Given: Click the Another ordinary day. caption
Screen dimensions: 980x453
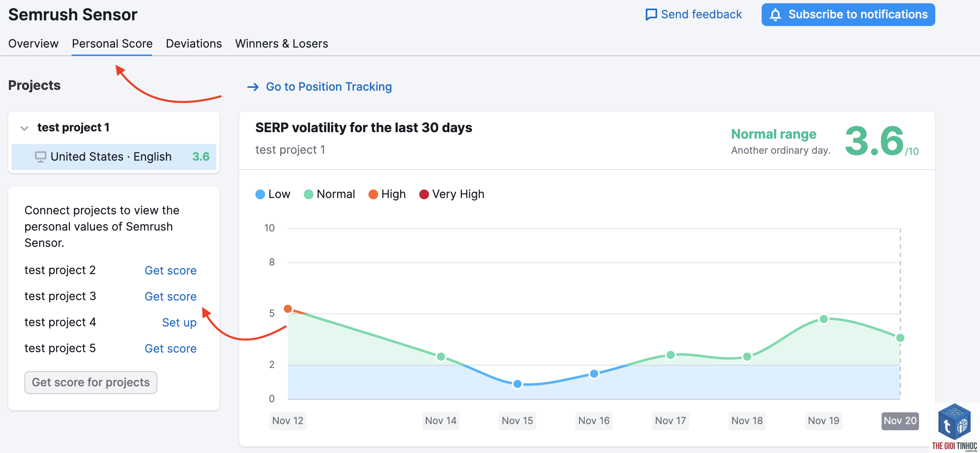Looking at the screenshot, I should (781, 150).
